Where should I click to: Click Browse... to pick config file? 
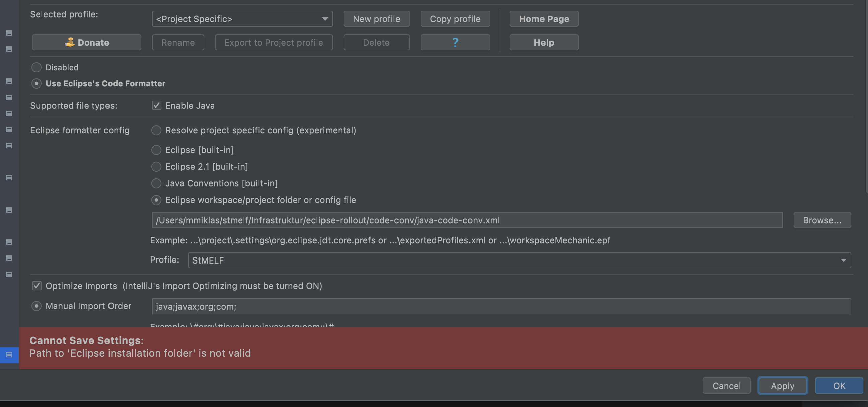(x=822, y=220)
